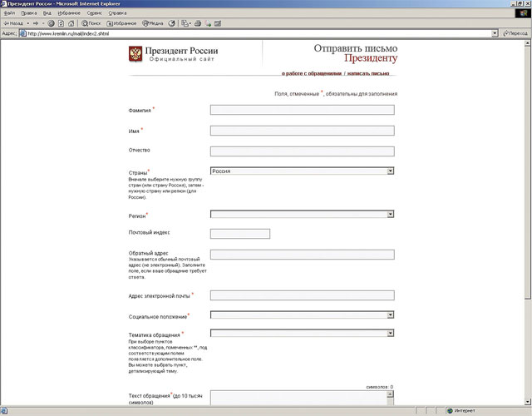This screenshot has width=532, height=416.
Task: Click the Russian coat of arms logo
Action: pos(135,53)
